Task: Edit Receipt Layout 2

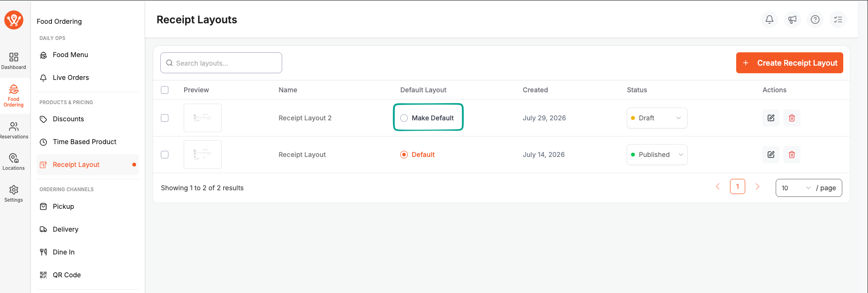Action: click(771, 118)
